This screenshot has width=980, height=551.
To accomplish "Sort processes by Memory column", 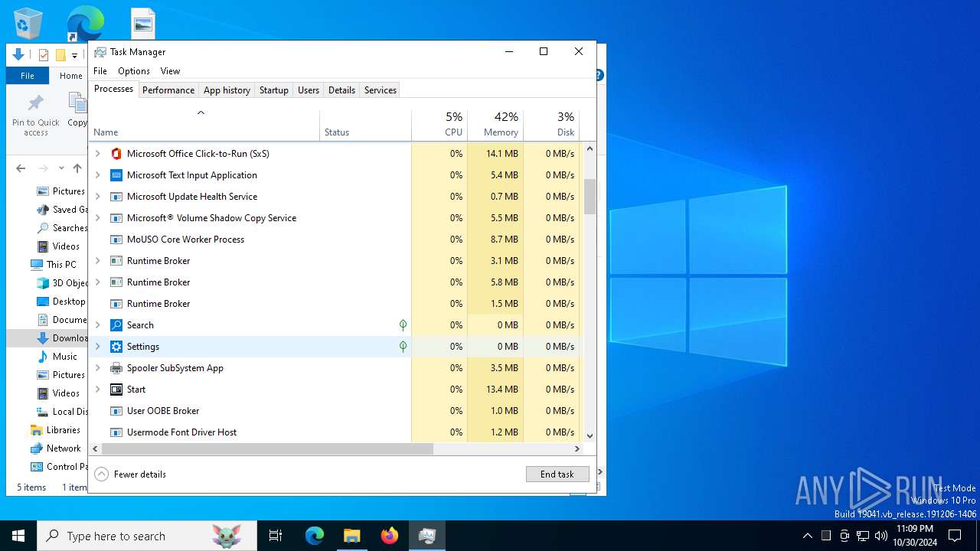I will click(495, 125).
